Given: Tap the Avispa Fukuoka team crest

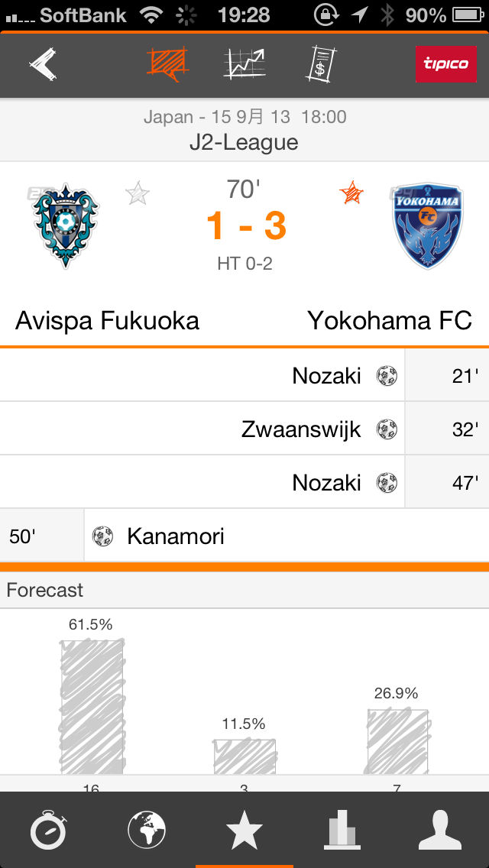Looking at the screenshot, I should 66,225.
